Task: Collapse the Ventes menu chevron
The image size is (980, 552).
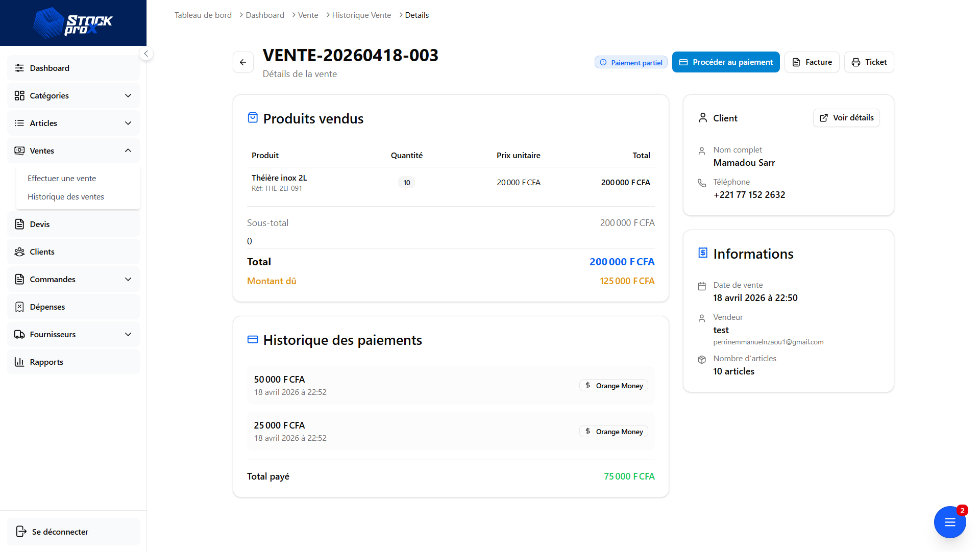Action: pyautogui.click(x=128, y=150)
